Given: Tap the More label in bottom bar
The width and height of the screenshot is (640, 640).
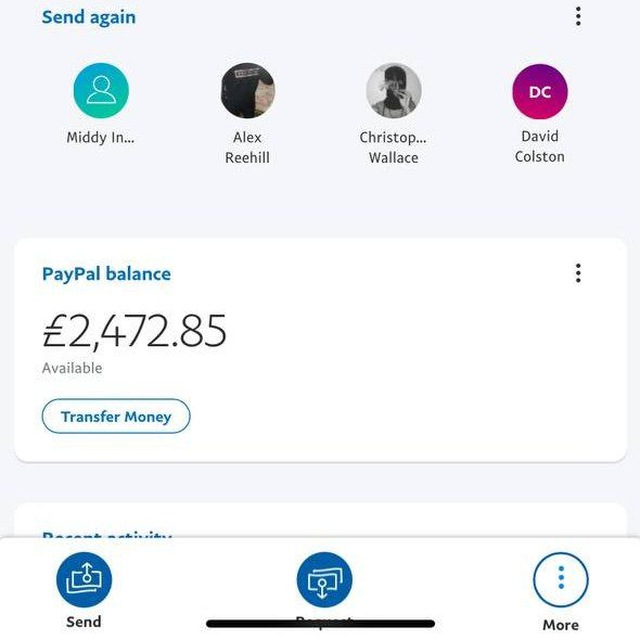Looking at the screenshot, I should (x=560, y=625).
